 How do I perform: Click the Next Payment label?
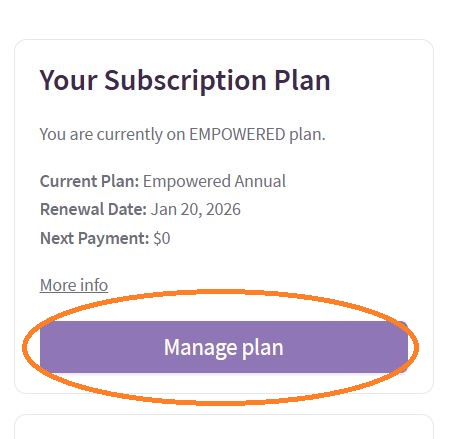tap(94, 238)
